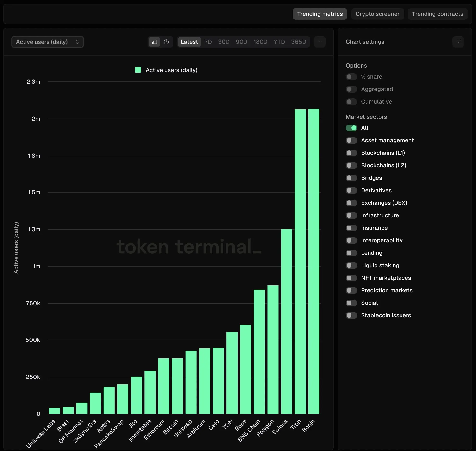Enable the NFT marketplaces sector toggle
Viewport: 476px width, 451px height.
351,278
